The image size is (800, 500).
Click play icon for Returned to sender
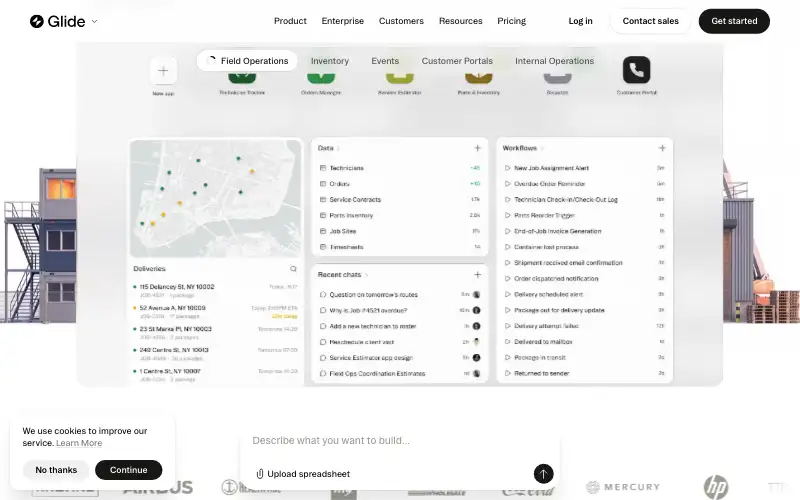pyautogui.click(x=507, y=373)
